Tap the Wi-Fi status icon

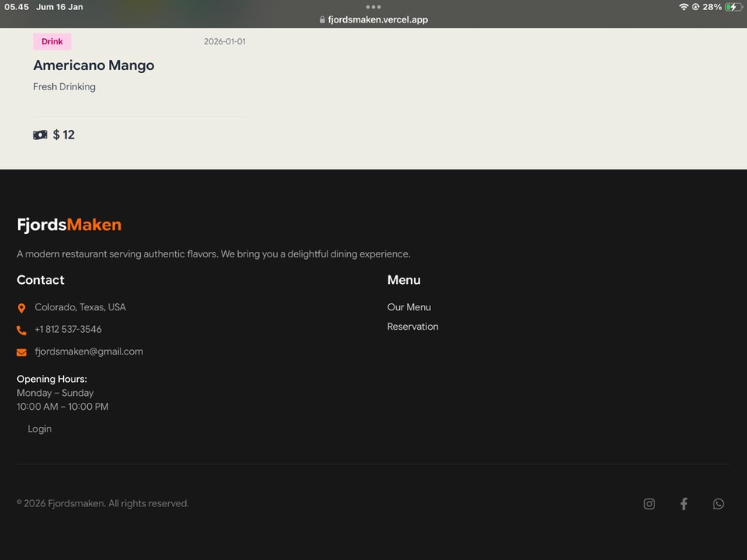click(683, 7)
